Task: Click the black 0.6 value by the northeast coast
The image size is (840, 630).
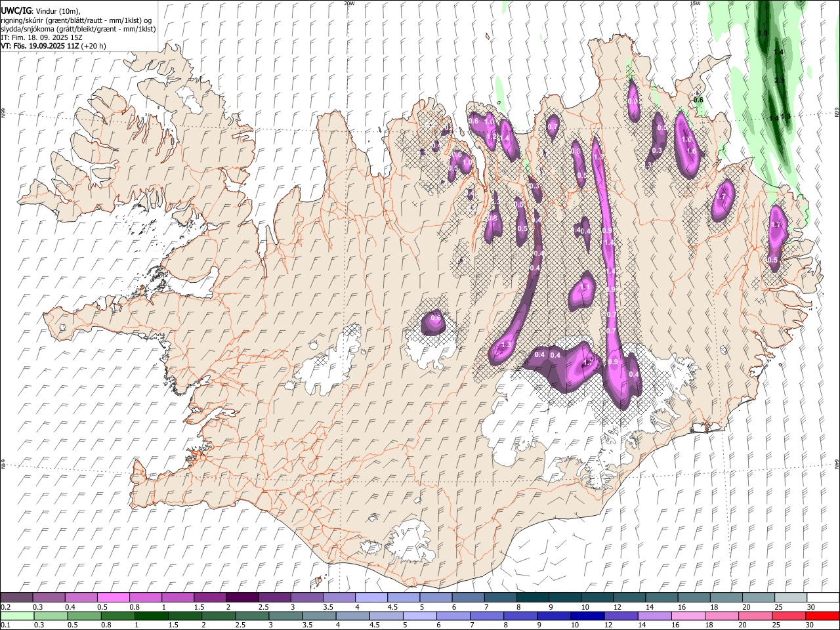Action: coord(698,100)
